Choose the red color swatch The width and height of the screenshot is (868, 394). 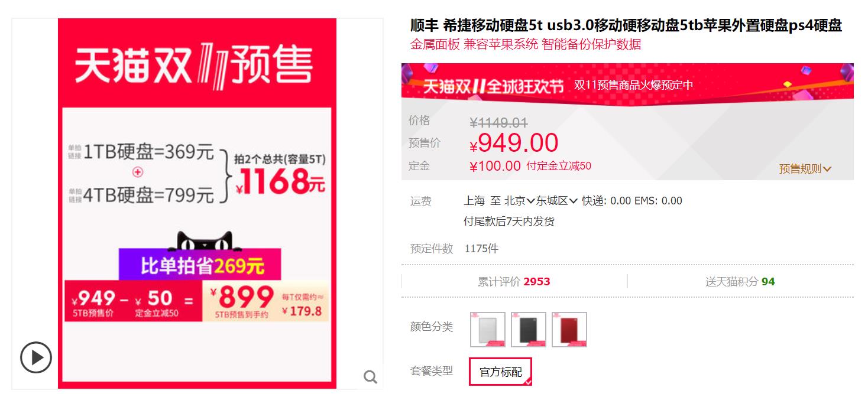569,330
